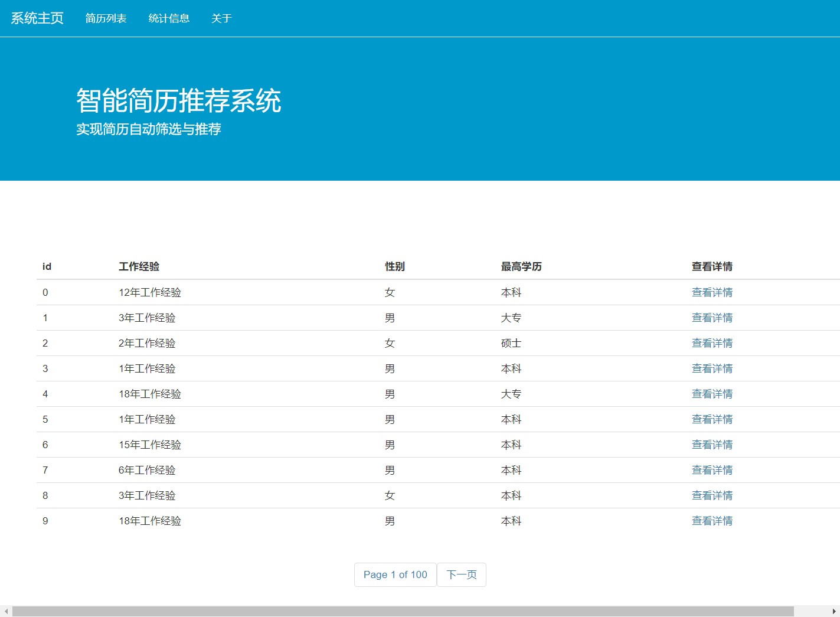Click the 12年工作经验 cell
Viewport: 840px width, 617px height.
click(150, 292)
